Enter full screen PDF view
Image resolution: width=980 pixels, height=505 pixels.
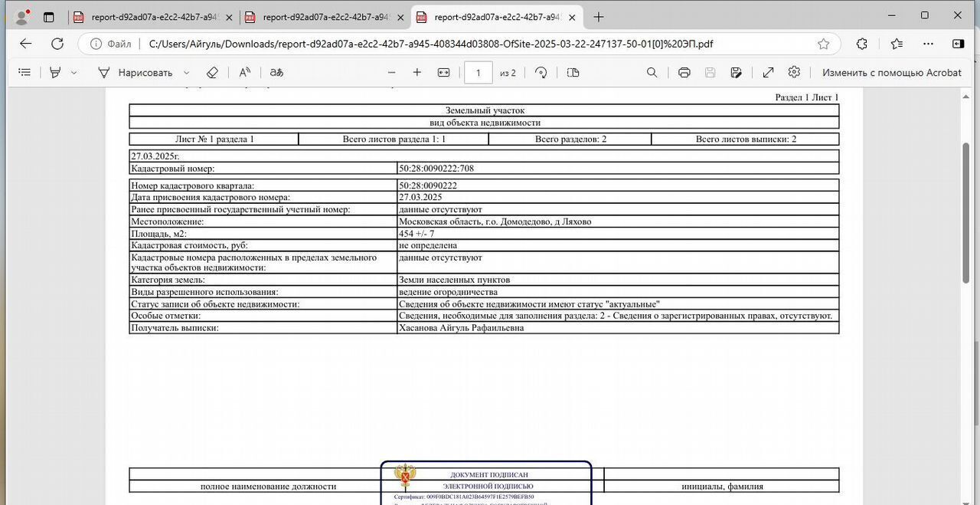coord(768,72)
